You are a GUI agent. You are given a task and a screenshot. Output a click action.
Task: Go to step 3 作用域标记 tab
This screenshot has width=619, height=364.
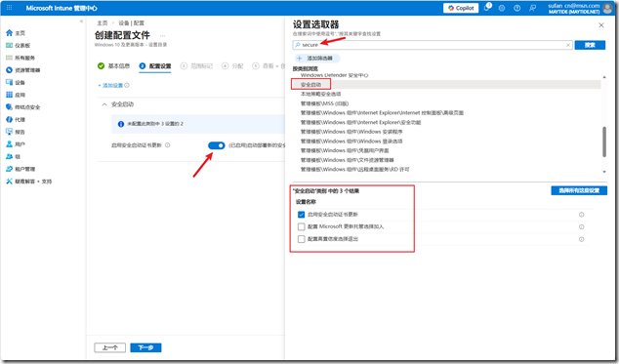coord(196,66)
